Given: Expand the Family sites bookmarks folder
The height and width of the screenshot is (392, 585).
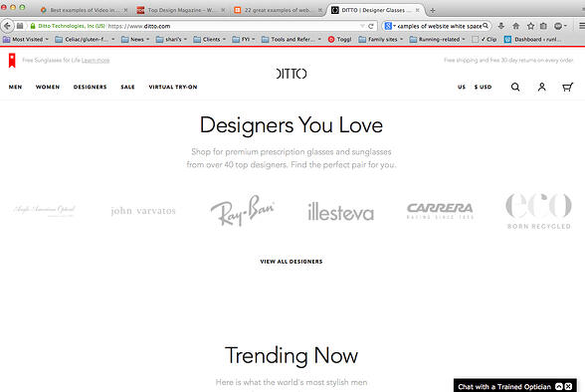Looking at the screenshot, I should [380, 39].
